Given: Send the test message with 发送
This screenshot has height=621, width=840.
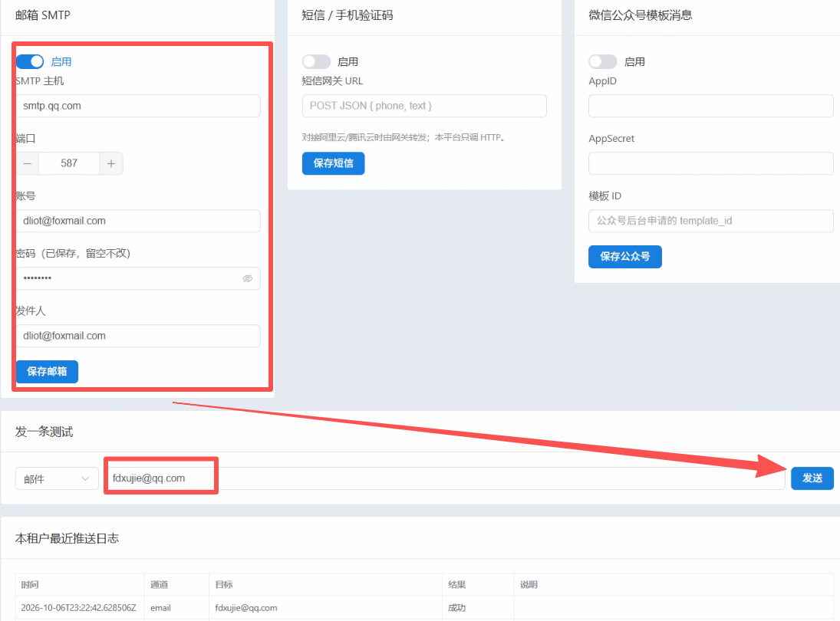Looking at the screenshot, I should (x=812, y=478).
